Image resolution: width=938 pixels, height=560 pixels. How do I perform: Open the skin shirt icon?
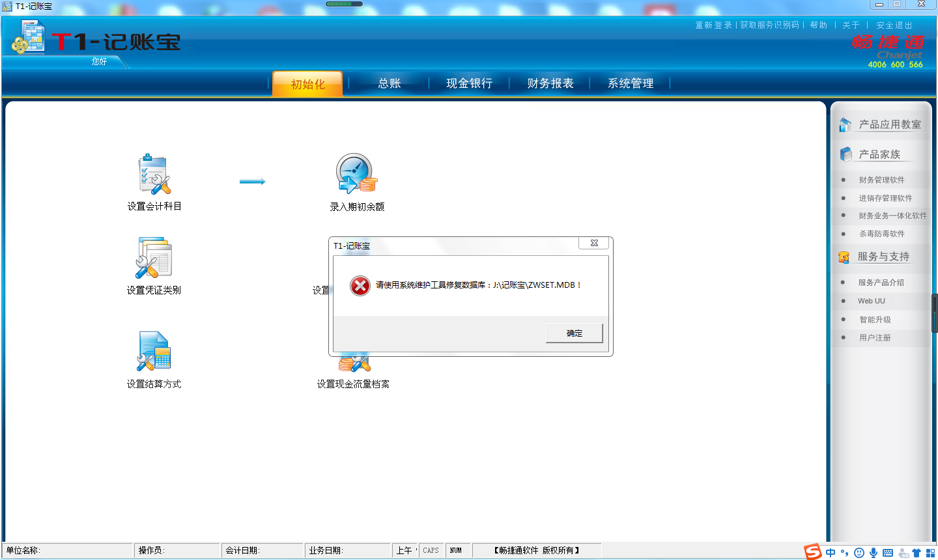coord(917,553)
